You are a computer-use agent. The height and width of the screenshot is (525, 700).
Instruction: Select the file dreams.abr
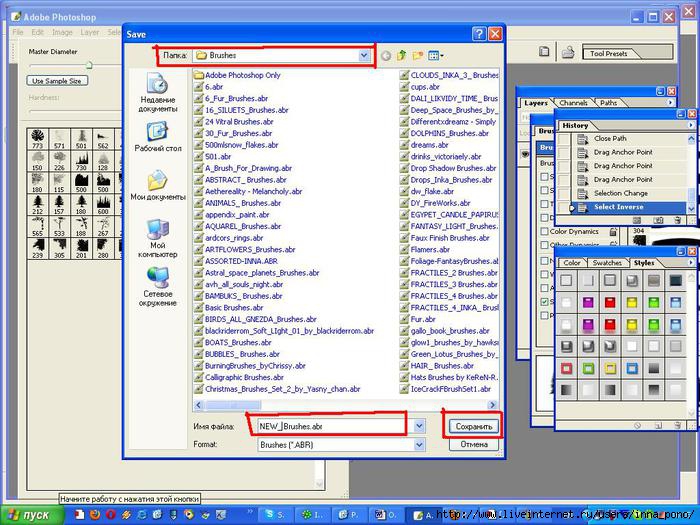pyautogui.click(x=424, y=145)
